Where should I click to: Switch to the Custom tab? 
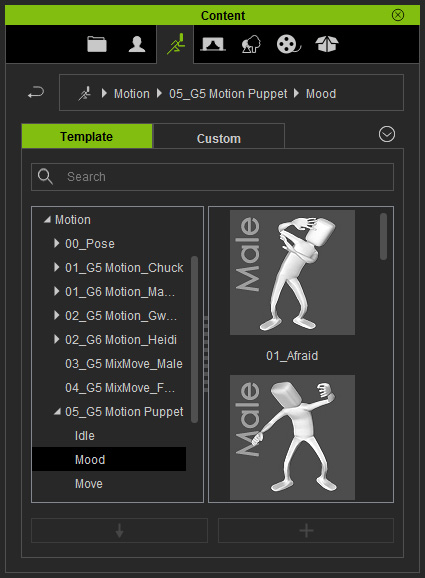[219, 137]
